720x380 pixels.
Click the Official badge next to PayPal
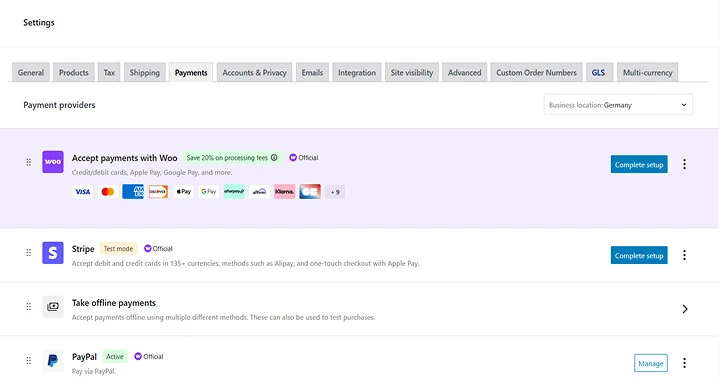point(149,356)
